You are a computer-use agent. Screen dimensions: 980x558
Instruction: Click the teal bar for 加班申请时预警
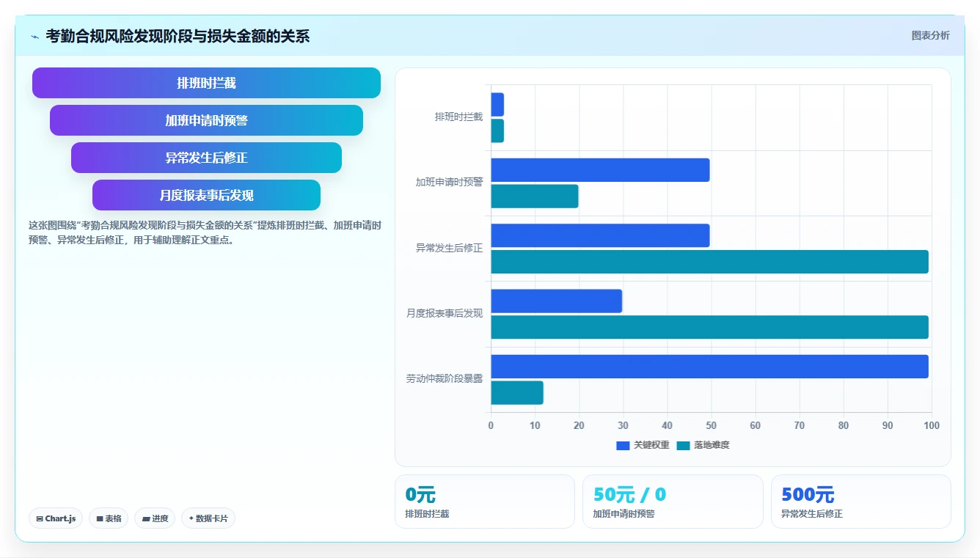pos(535,197)
